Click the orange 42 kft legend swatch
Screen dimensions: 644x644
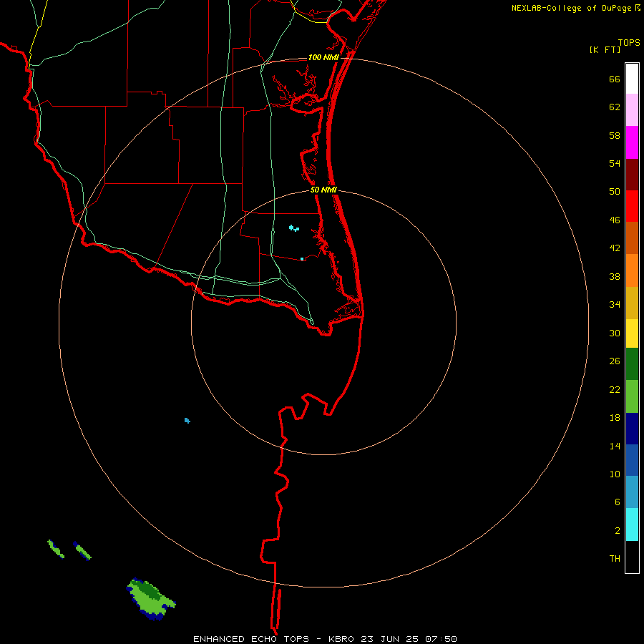632,270
